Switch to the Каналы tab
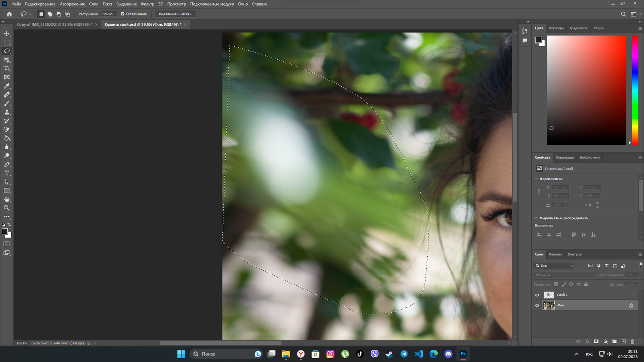644x362 pixels. (555, 254)
